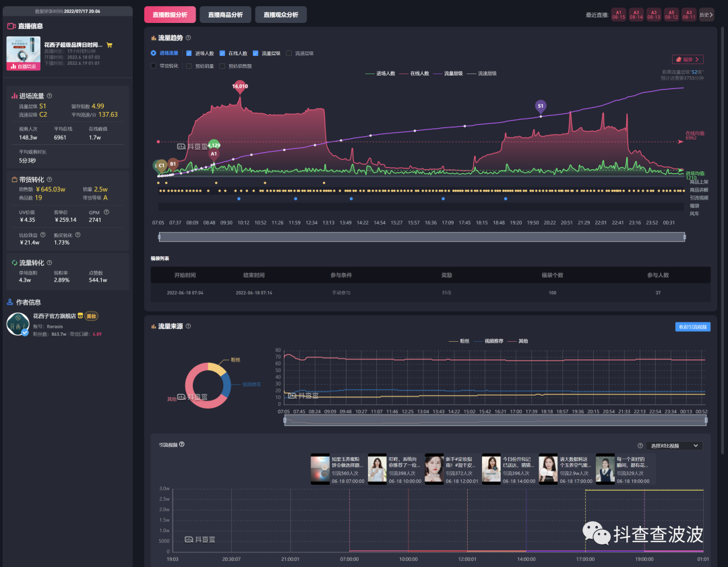The image size is (728, 567).
Task: Click help icon next to 进场流量
Action: 49,96
